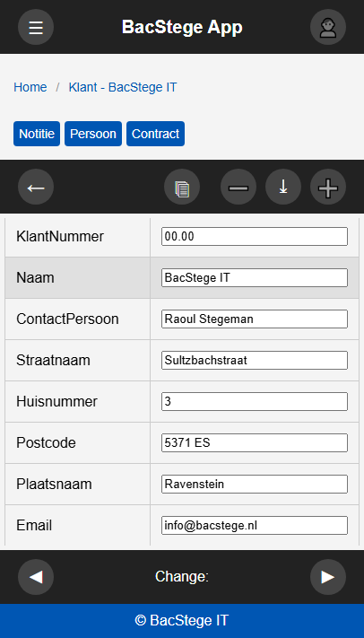The image size is (364, 638).
Task: Edit the Straatnaam field
Action: (x=255, y=360)
